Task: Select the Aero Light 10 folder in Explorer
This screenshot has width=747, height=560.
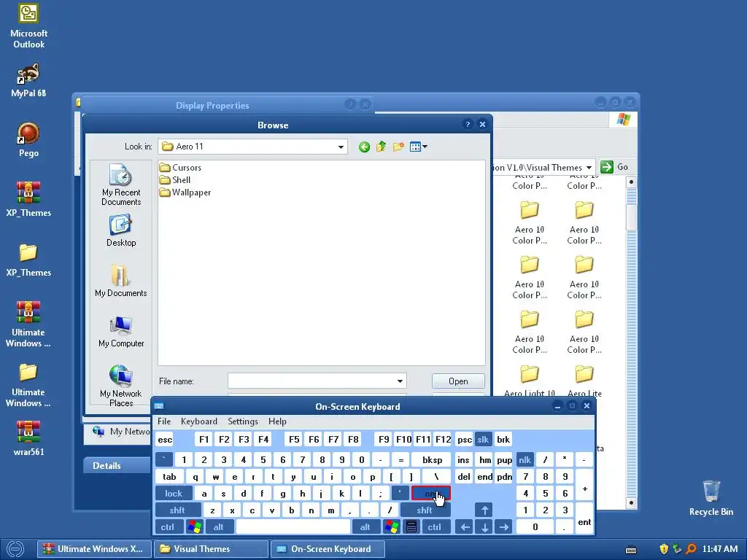Action: point(530,382)
